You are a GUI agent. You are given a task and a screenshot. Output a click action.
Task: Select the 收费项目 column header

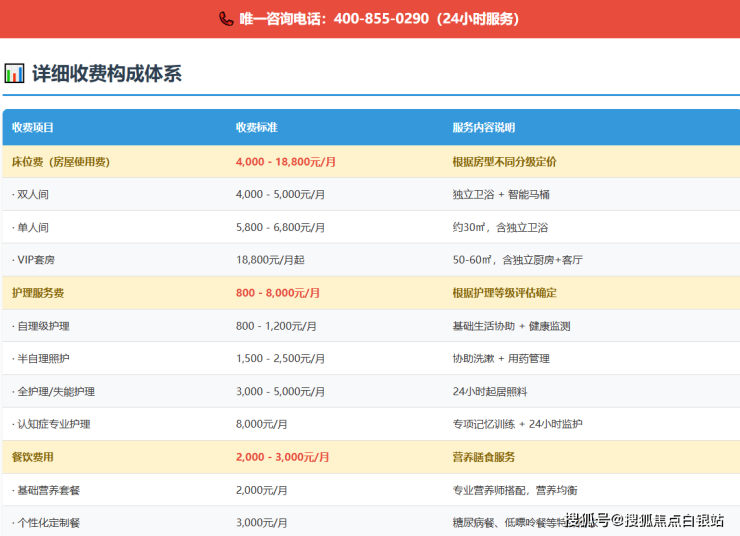33,128
